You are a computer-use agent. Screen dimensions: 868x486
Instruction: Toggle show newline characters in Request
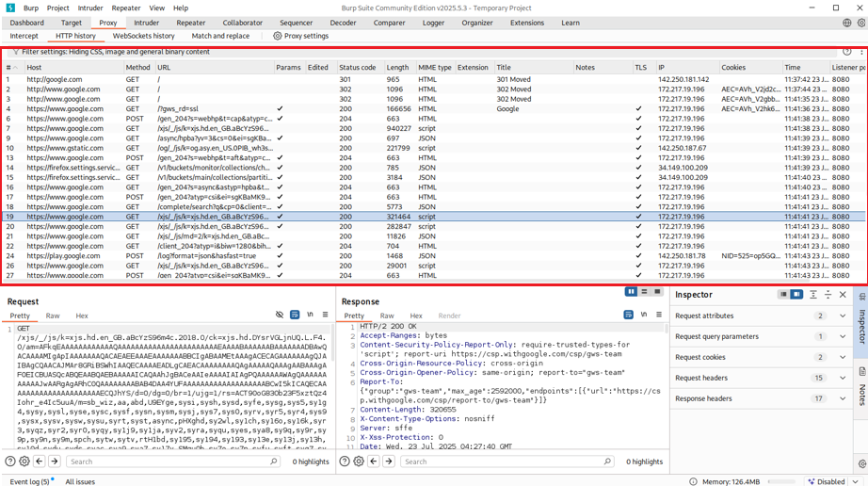(x=310, y=315)
